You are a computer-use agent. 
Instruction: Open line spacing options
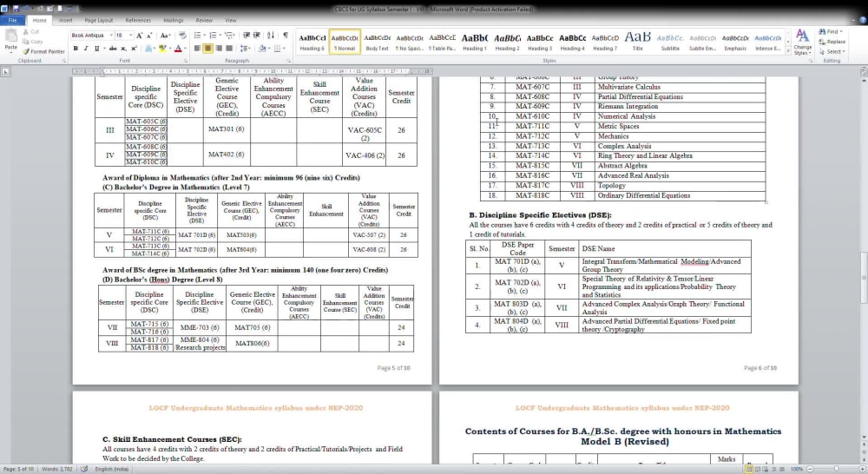tap(244, 49)
